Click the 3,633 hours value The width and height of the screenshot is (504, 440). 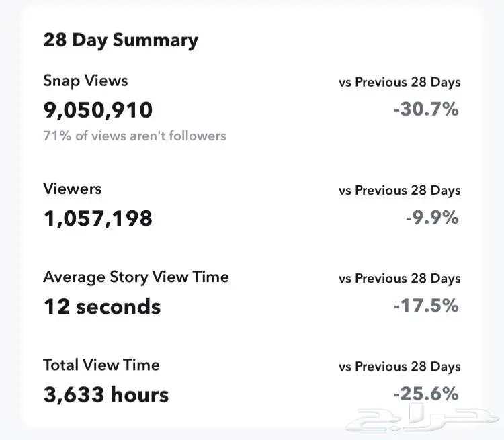point(106,394)
